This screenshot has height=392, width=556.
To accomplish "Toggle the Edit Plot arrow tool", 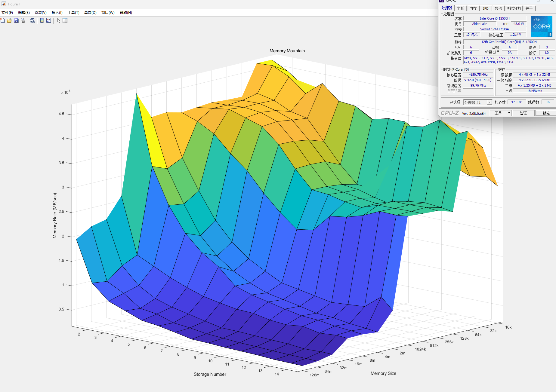I will click(x=58, y=20).
